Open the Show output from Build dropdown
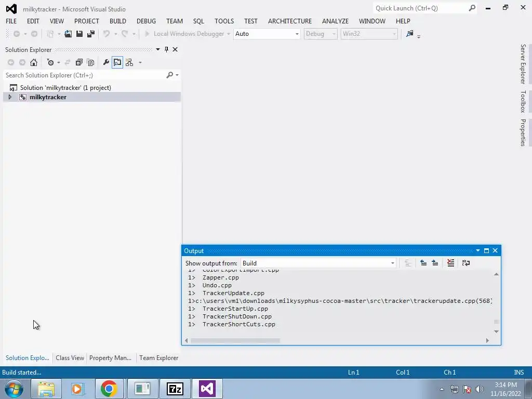The image size is (532, 399). click(393, 263)
